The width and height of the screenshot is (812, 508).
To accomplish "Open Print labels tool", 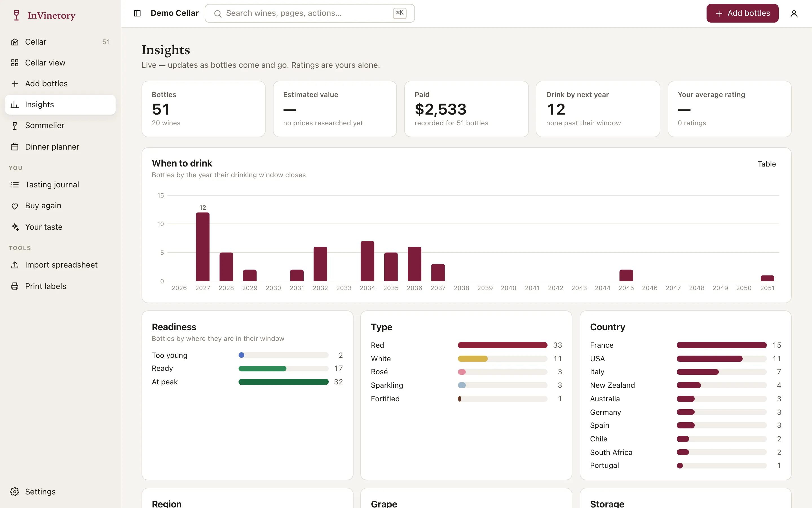I will 60,286.
